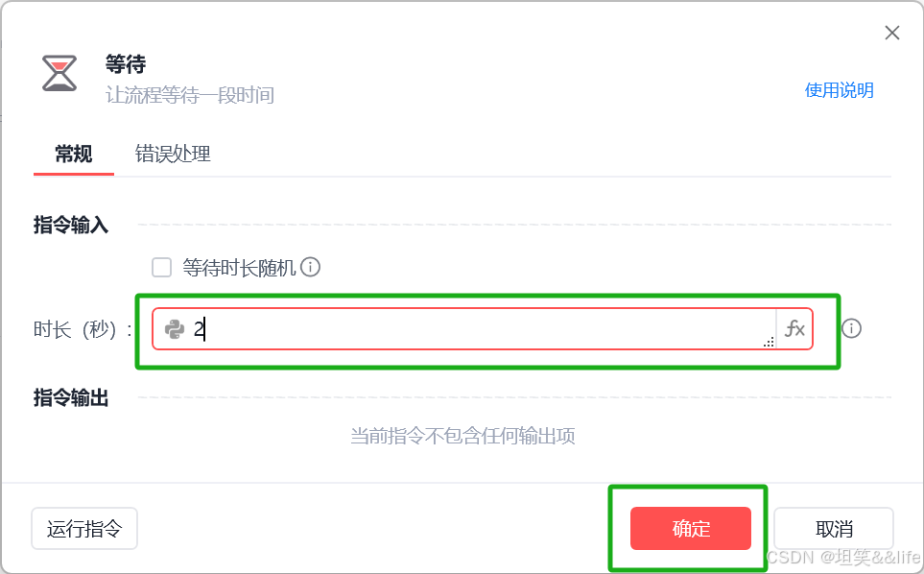The width and height of the screenshot is (924, 574).
Task: Open the fx expression editor
Action: 794,329
